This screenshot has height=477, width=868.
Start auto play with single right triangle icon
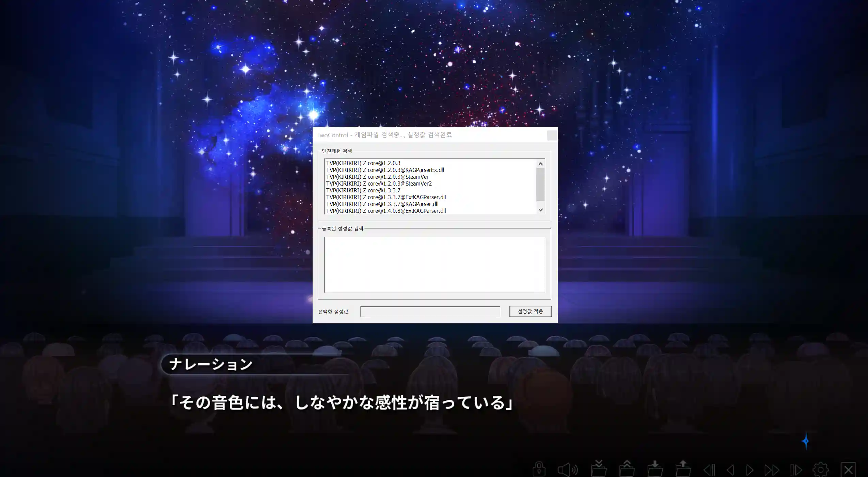coord(749,470)
